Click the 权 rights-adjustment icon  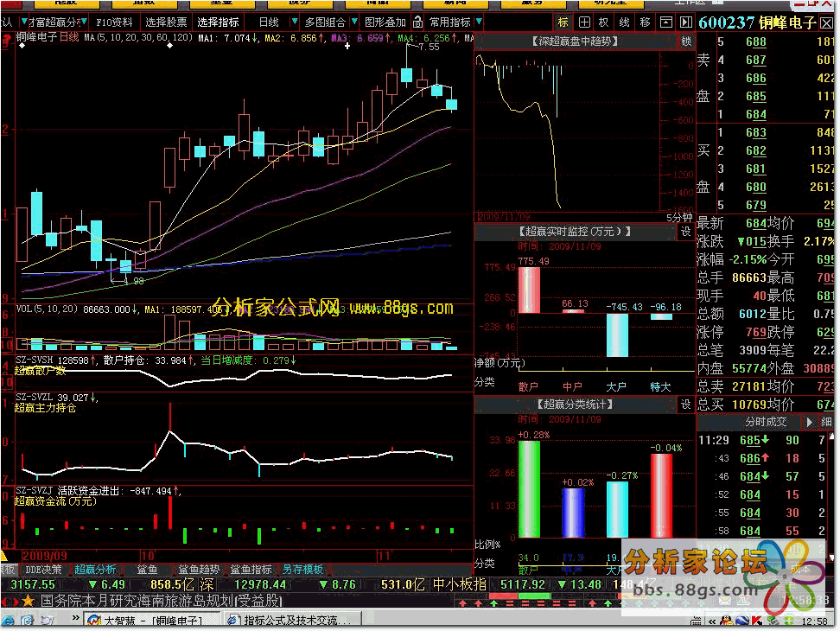point(604,22)
